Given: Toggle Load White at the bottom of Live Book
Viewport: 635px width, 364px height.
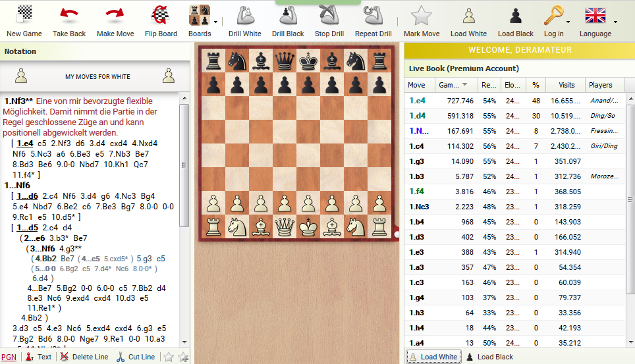Looking at the screenshot, I should [x=433, y=357].
